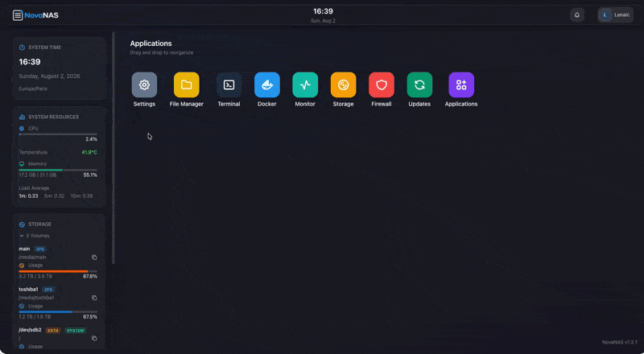The width and height of the screenshot is (644, 354).
Task: Click the ZFS badge next to toshiba1
Action: tap(48, 290)
